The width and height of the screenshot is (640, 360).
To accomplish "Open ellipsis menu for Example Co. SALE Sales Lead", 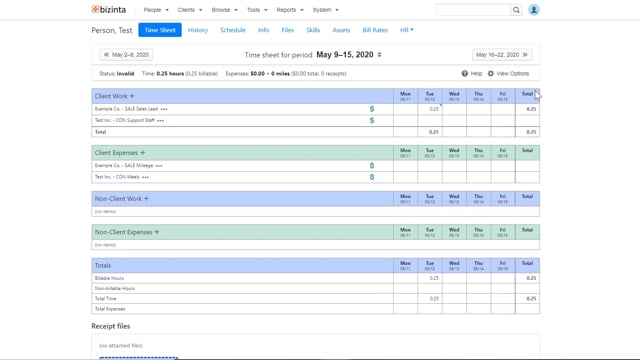I will pos(164,109).
